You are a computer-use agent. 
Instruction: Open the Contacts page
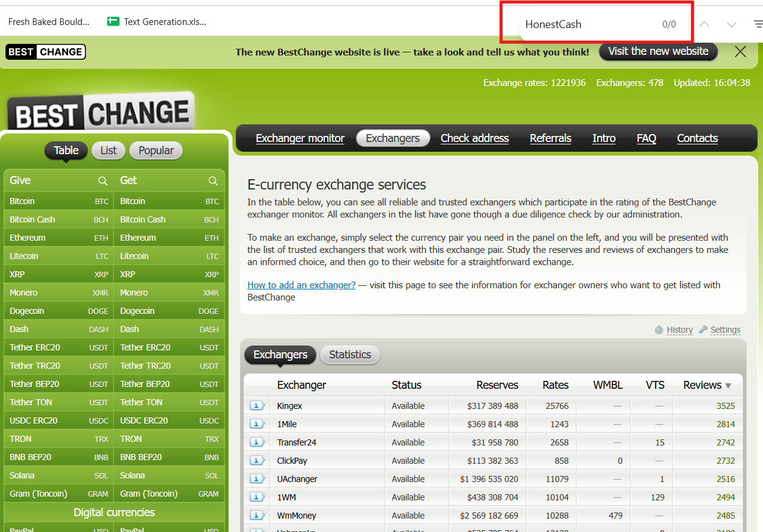(x=697, y=138)
